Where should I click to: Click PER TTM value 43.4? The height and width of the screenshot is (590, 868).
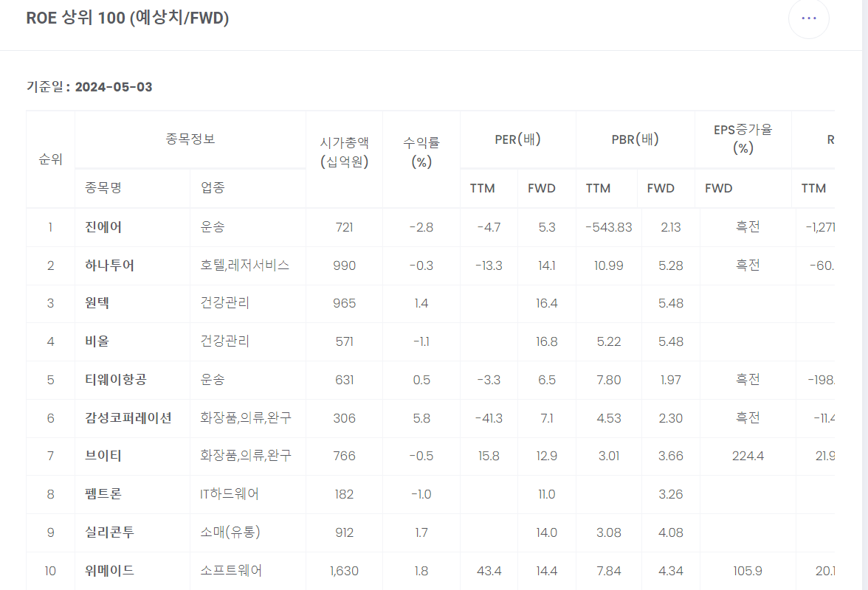[x=489, y=571]
